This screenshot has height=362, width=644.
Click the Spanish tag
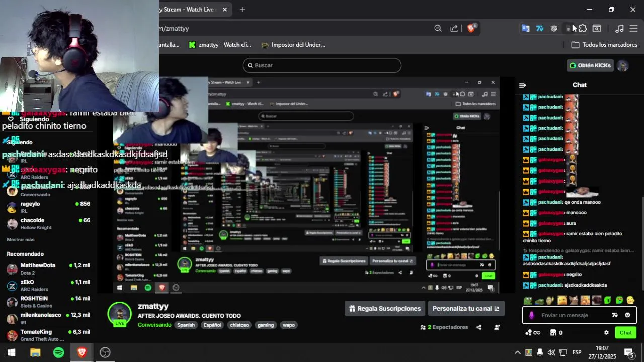(186, 325)
